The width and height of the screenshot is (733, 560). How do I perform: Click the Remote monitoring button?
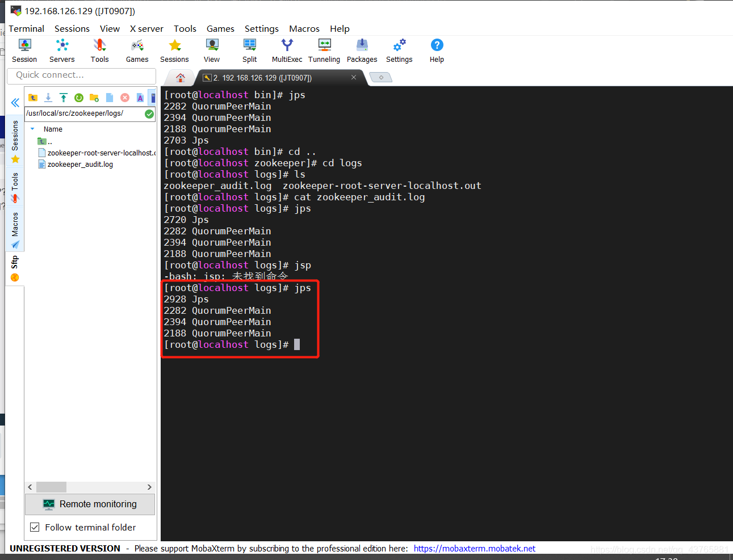click(x=90, y=504)
